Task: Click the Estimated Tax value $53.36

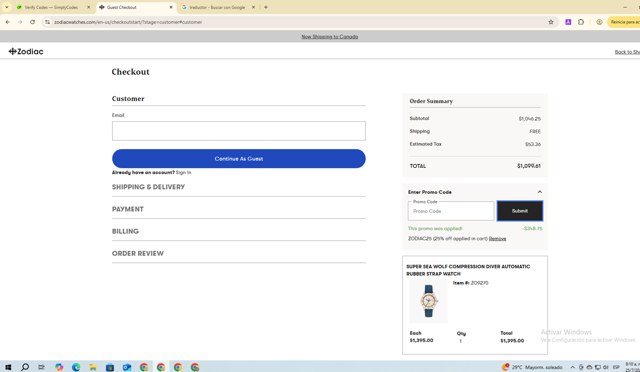Action: [533, 144]
